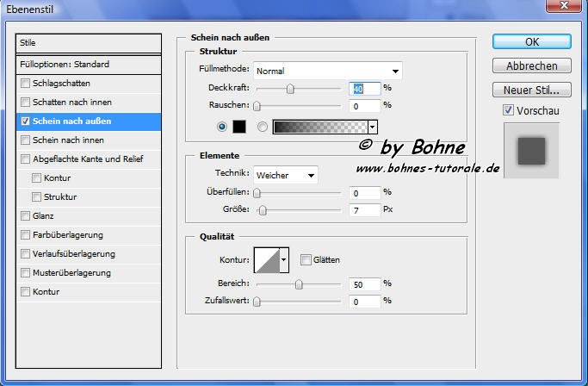Click the Abbrechen button
The height and width of the screenshot is (386, 588).
coord(531,65)
